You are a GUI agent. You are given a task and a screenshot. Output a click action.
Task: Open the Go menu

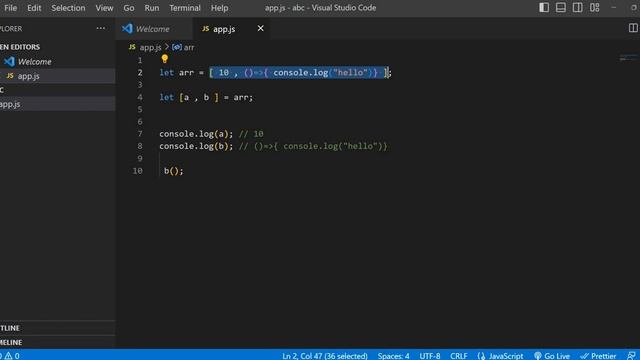pos(129,8)
